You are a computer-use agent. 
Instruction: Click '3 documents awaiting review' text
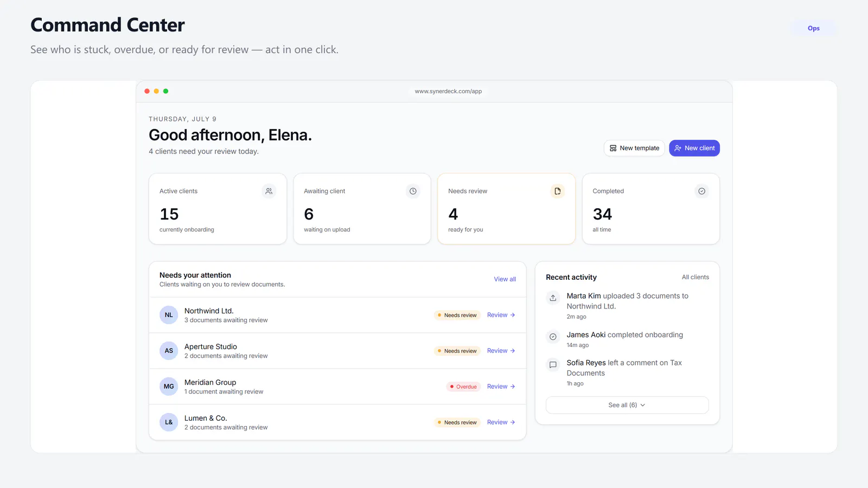point(226,320)
